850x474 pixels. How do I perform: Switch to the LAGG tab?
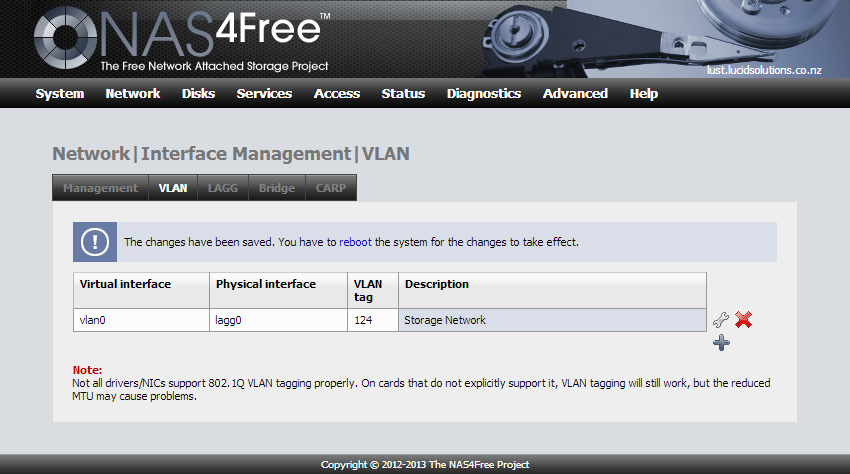(223, 188)
